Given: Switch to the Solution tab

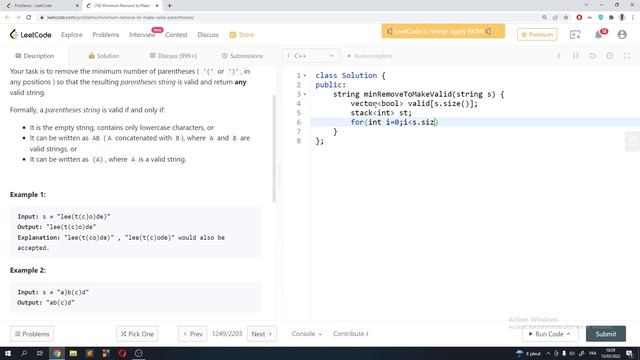Looking at the screenshot, I should tap(104, 56).
